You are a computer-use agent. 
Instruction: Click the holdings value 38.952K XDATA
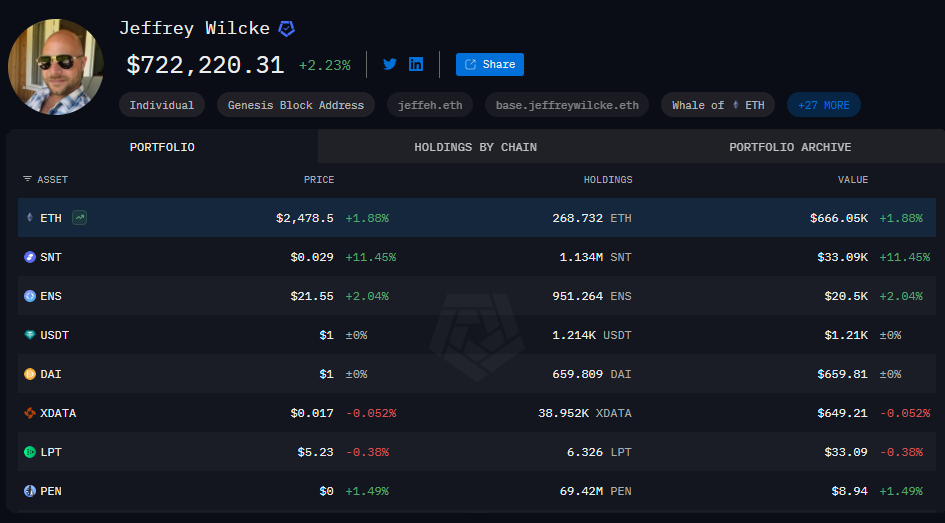[585, 413]
